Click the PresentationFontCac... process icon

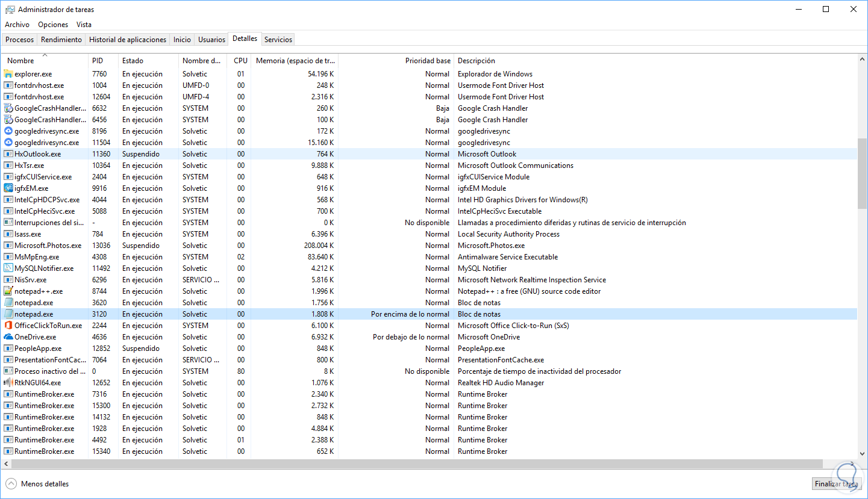(8, 360)
